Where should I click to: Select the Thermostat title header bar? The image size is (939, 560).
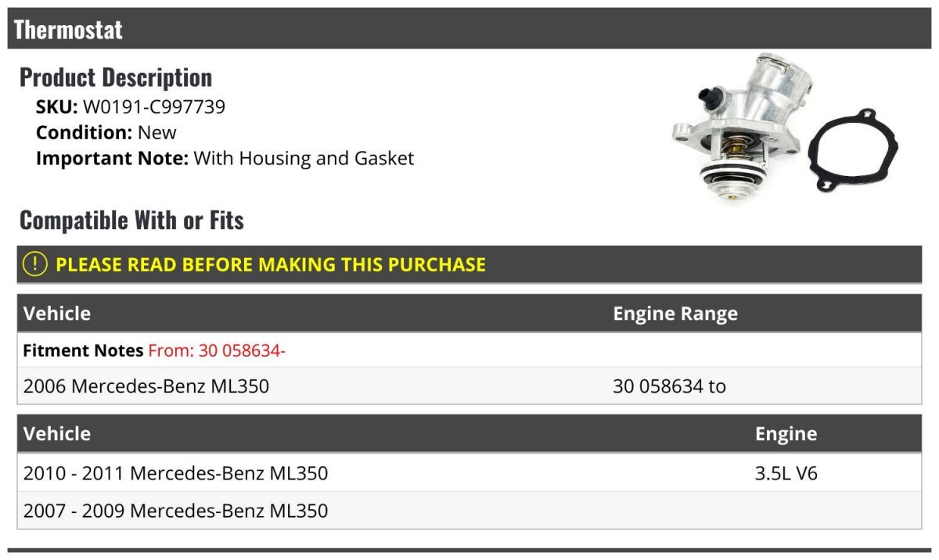(469, 29)
